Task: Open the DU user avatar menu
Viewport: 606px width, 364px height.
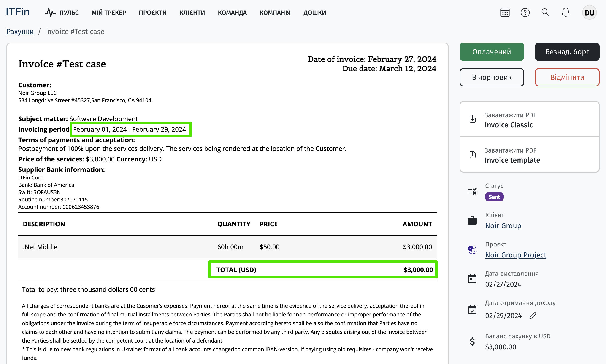Action: click(589, 13)
